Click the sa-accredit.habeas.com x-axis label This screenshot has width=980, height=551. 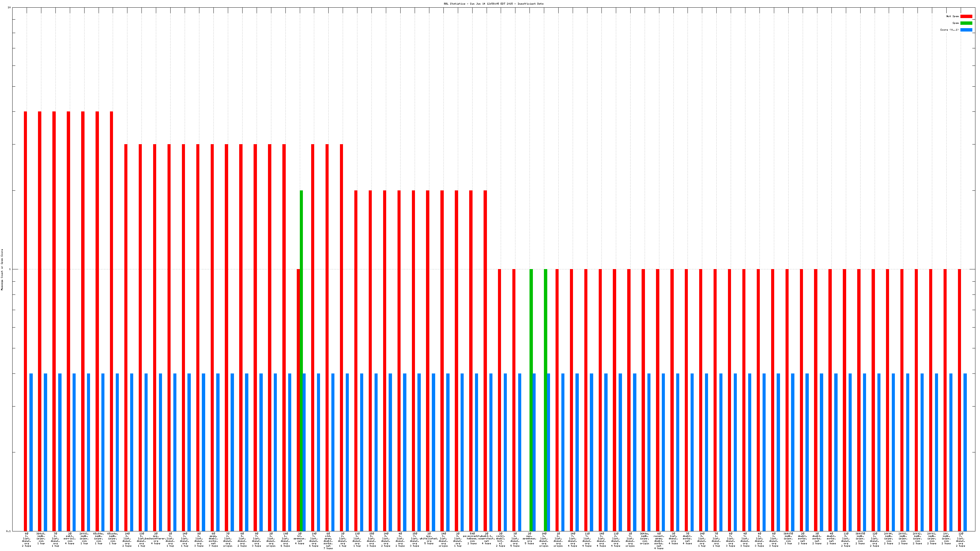472,539
